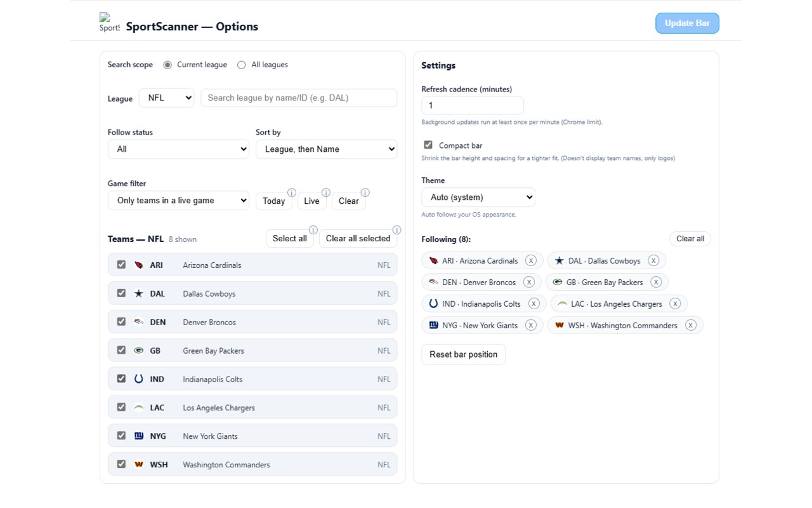The width and height of the screenshot is (812, 508).
Task: Click info icon next to Live button
Action: (326, 192)
